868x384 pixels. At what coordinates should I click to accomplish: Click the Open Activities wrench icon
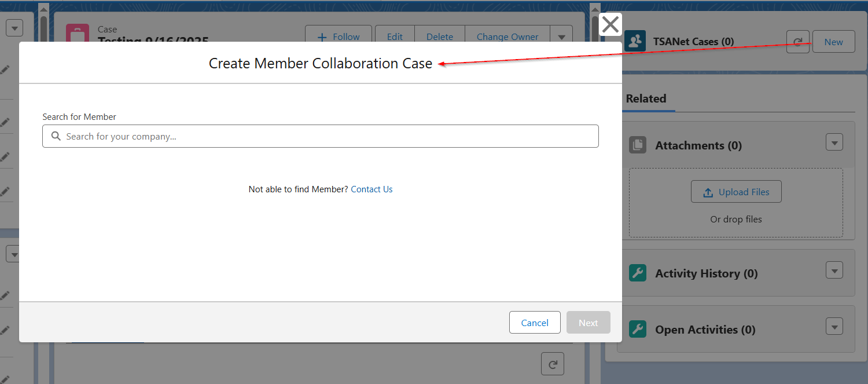point(638,330)
